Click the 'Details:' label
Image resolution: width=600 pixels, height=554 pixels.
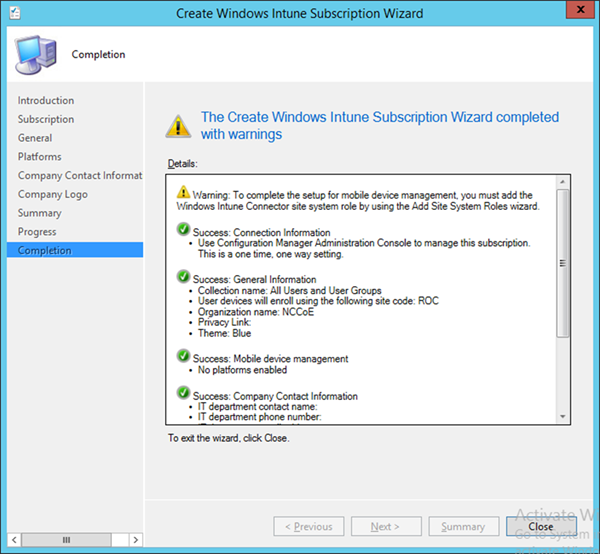pyautogui.click(x=183, y=164)
